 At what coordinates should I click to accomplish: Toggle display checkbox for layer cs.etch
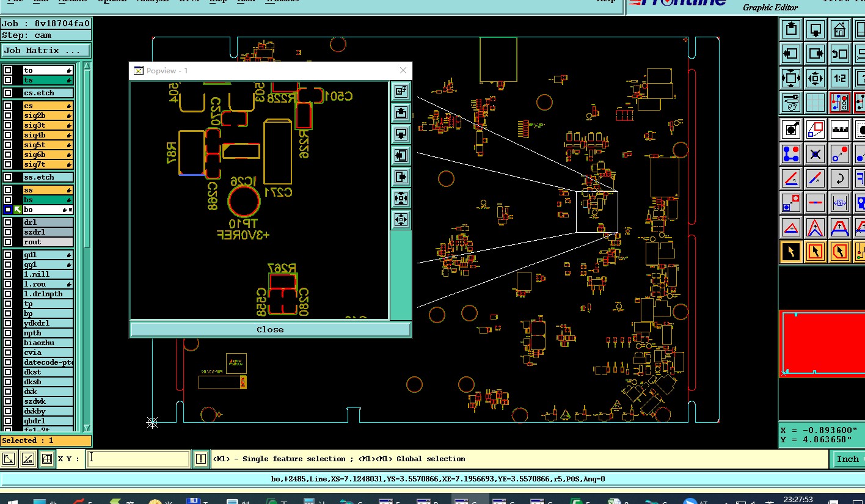[8, 93]
